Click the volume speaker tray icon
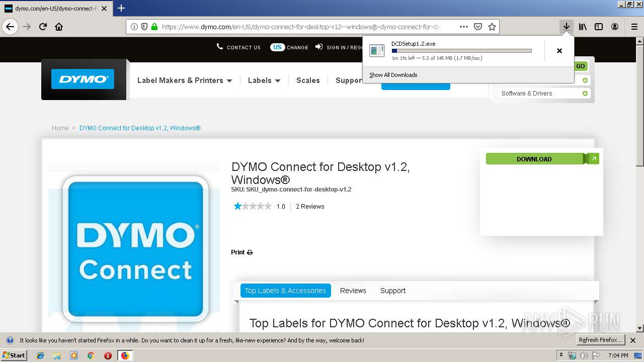The width and height of the screenshot is (644, 362). coord(584,355)
